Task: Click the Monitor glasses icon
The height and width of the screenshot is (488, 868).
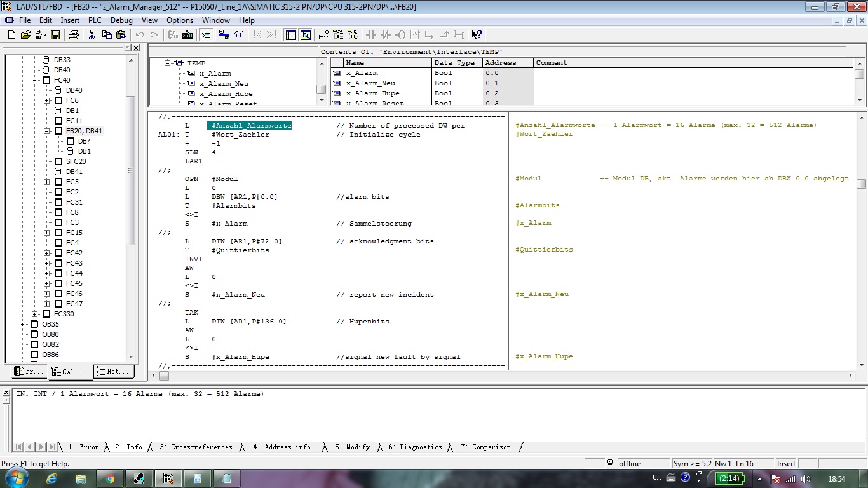Action: (238, 35)
